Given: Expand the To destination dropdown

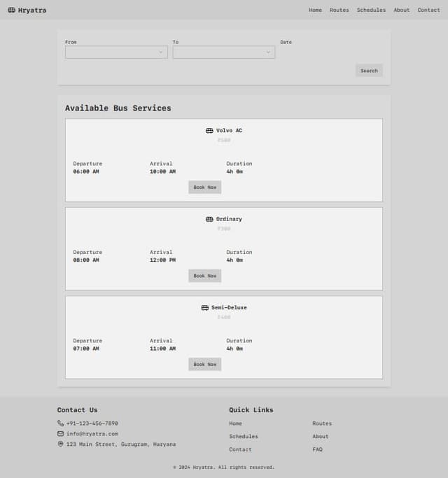Looking at the screenshot, I should point(223,52).
